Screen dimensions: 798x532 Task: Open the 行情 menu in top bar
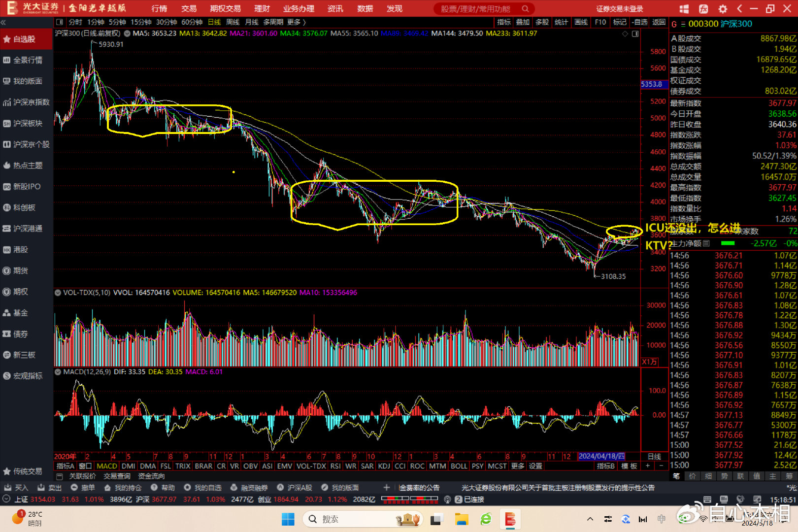pos(159,9)
